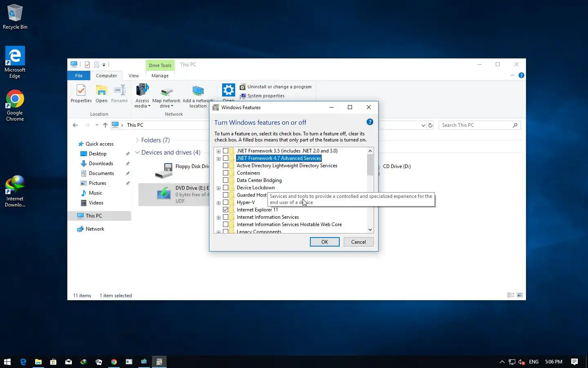Screen dimensions: 588x368
Task: Enable Active Directory Lightweight Directory Services checkbox
Action: pyautogui.click(x=225, y=166)
